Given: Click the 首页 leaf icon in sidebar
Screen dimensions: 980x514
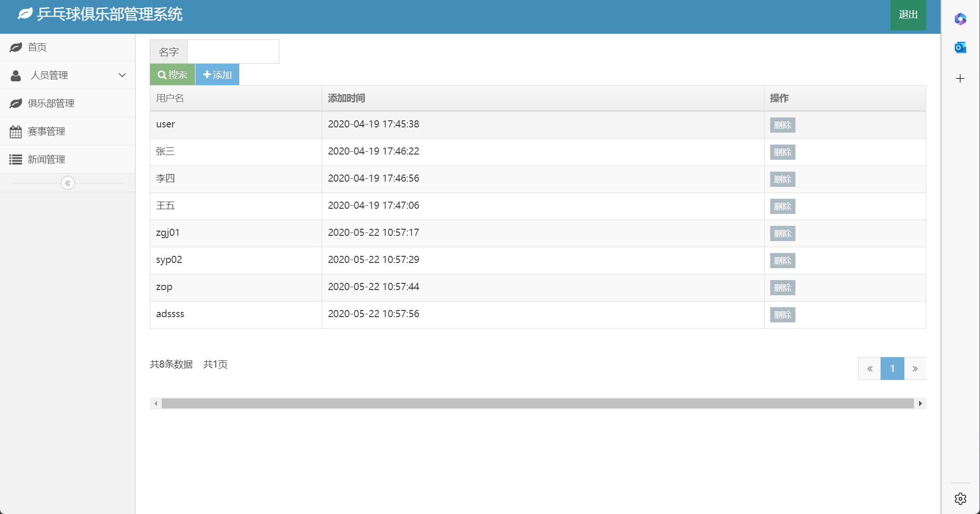Looking at the screenshot, I should [16, 47].
